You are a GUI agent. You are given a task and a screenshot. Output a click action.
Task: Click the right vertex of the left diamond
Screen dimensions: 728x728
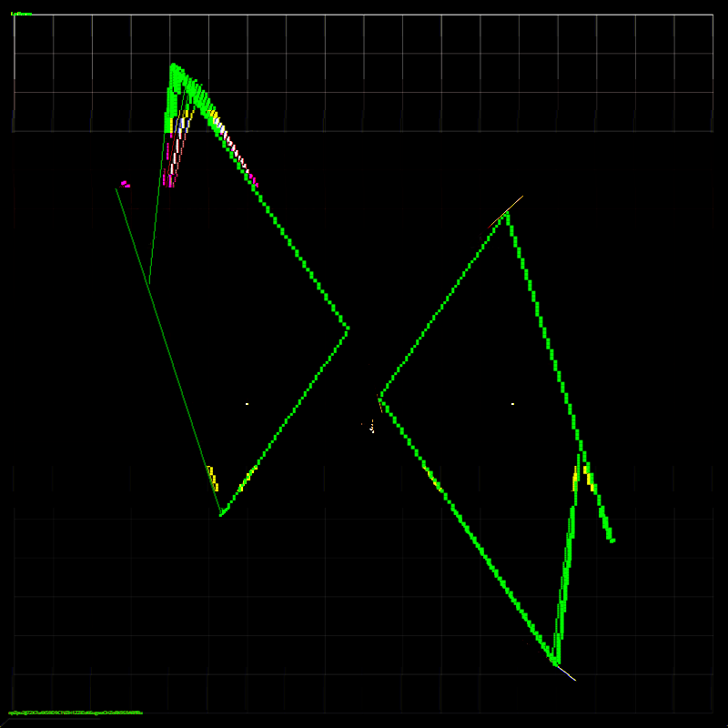pyautogui.click(x=347, y=329)
